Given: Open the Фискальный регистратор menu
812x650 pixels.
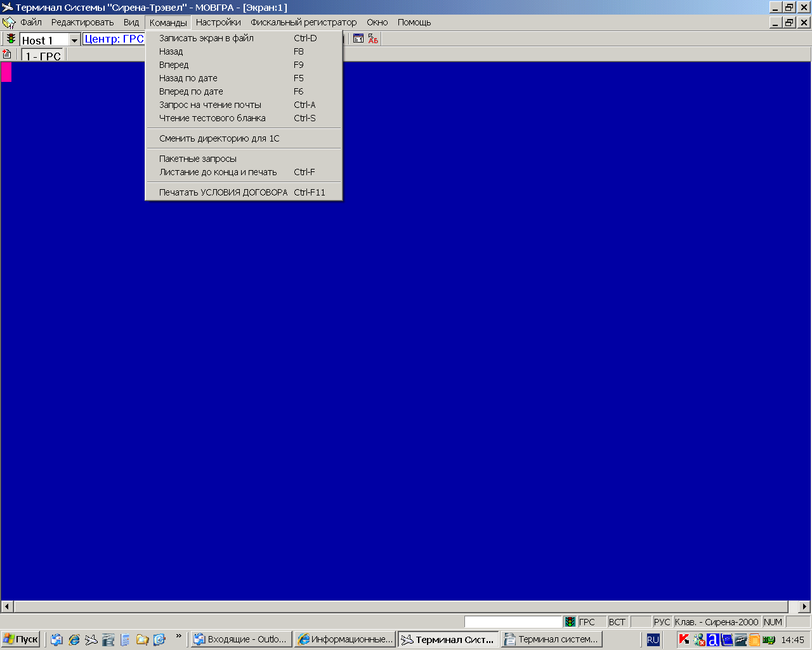Looking at the screenshot, I should (303, 22).
